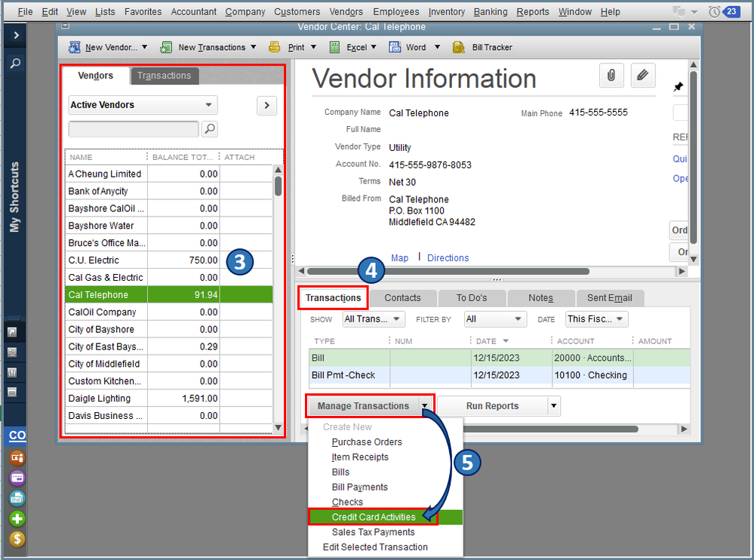Click the paperclip attach icon
The image size is (754, 560).
(611, 75)
